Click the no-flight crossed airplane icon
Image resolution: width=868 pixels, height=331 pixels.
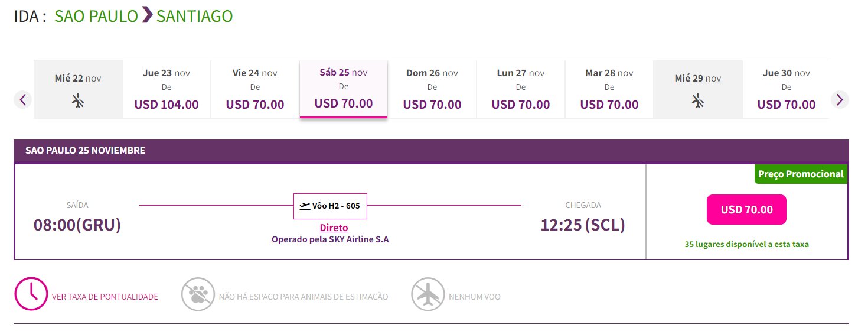[428, 294]
